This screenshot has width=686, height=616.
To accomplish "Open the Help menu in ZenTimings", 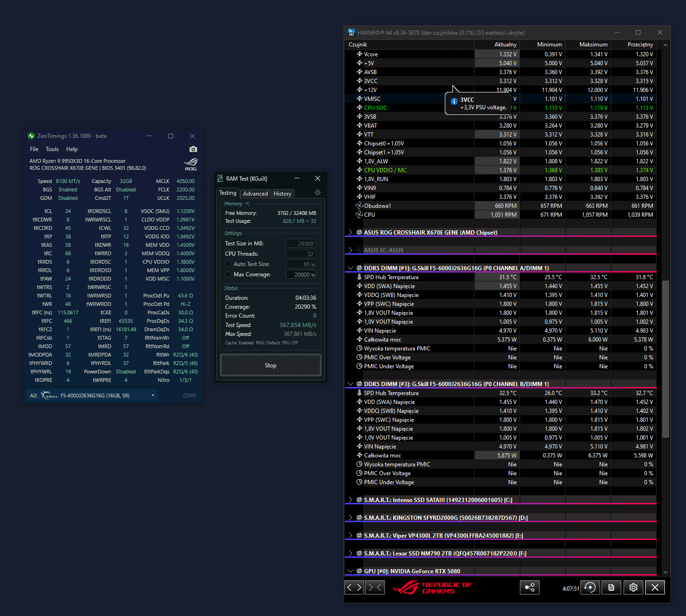I will click(72, 149).
